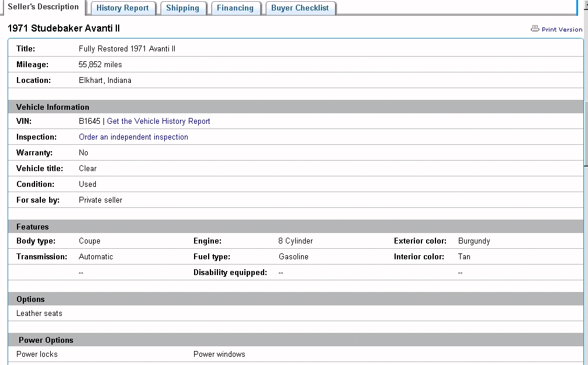Click the printer icon beside Print Version
Viewport: 588px width, 365px height.
click(x=535, y=29)
